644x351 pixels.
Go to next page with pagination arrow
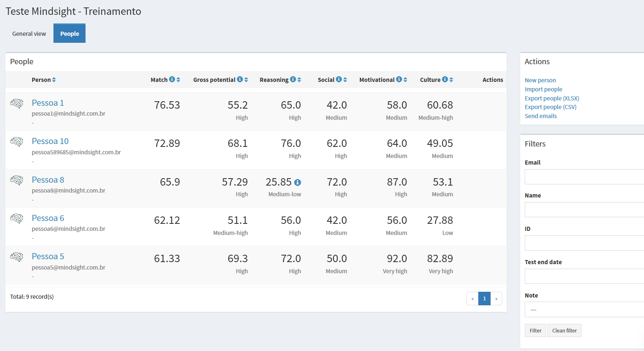pyautogui.click(x=496, y=298)
